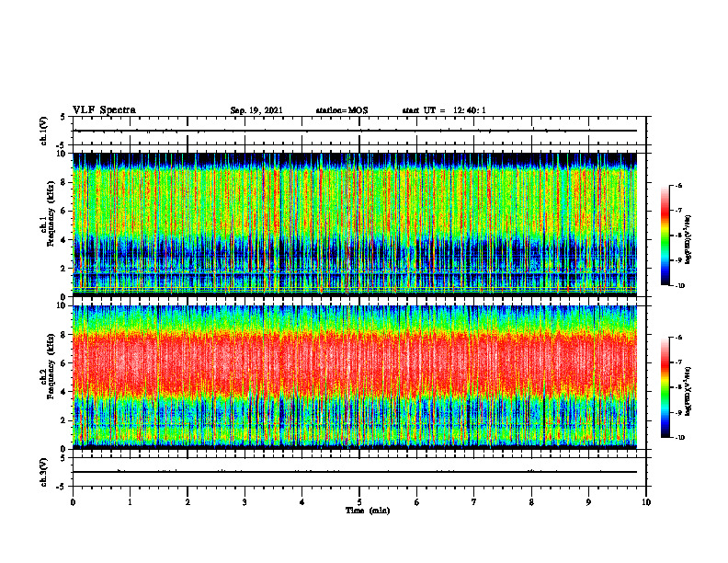Select the date text "Sep. 19, 2021"
The image size is (728, 563).
[256, 110]
